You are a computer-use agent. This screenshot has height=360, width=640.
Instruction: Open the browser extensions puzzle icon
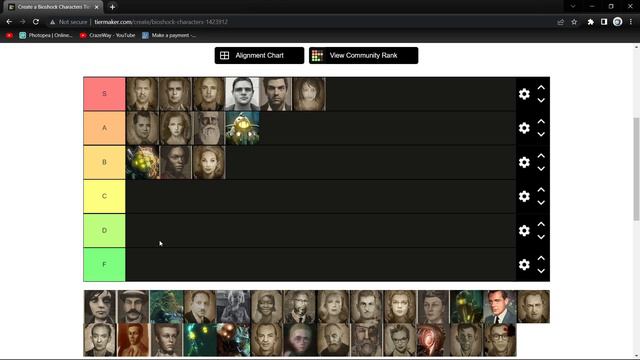pos(591,22)
